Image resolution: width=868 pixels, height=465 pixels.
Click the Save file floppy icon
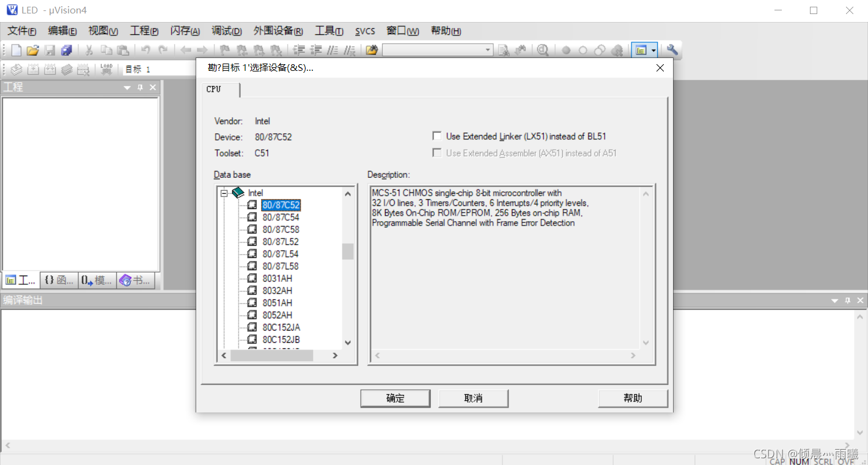(x=50, y=51)
